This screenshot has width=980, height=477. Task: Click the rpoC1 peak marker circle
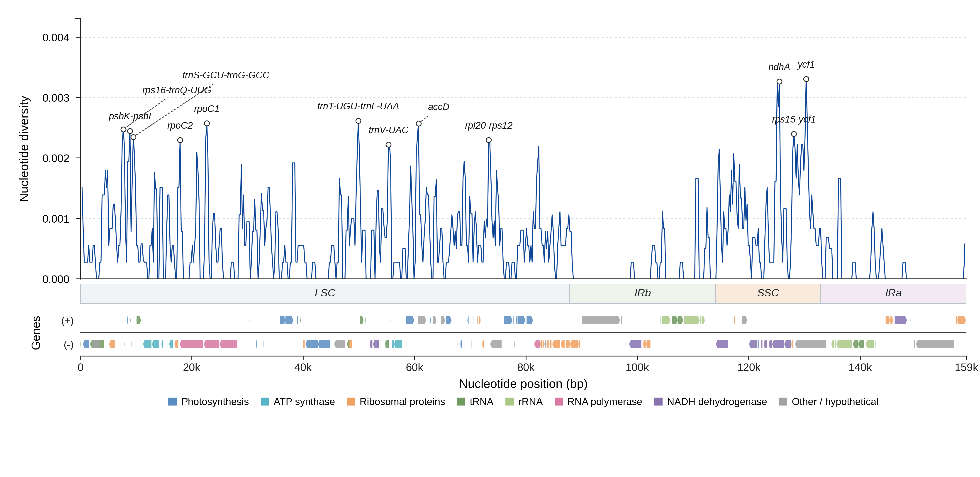coord(207,123)
